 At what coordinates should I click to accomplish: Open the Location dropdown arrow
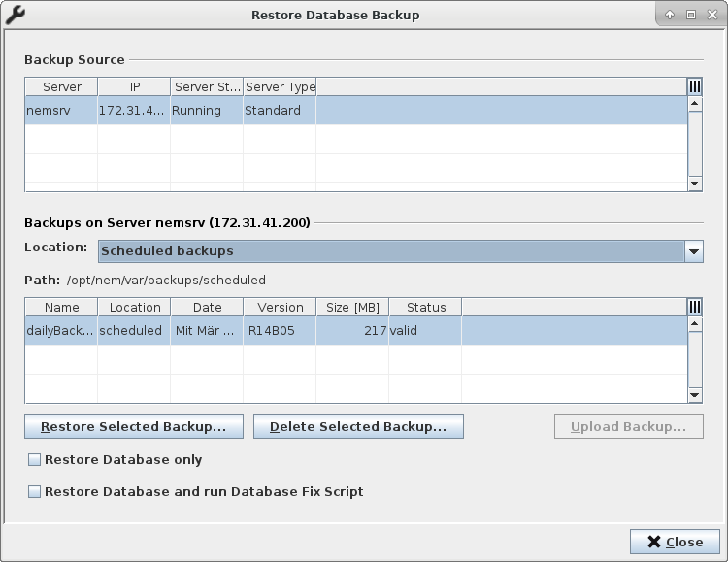[x=694, y=251]
